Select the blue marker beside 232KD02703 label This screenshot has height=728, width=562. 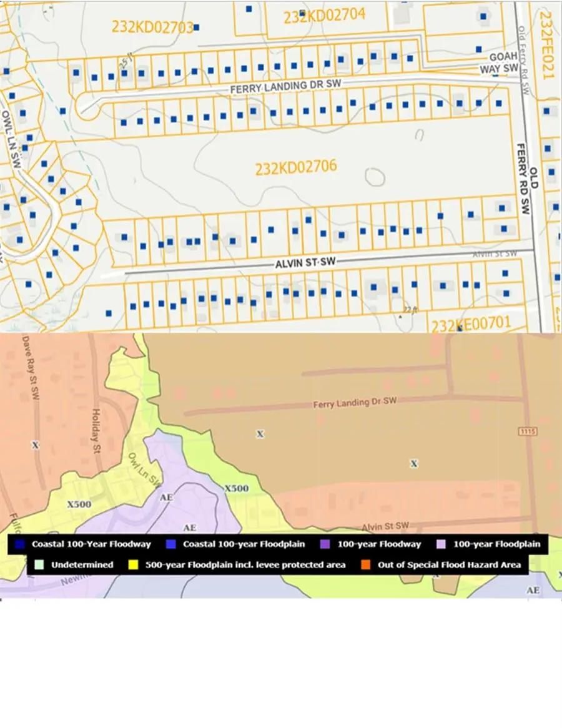click(197, 27)
